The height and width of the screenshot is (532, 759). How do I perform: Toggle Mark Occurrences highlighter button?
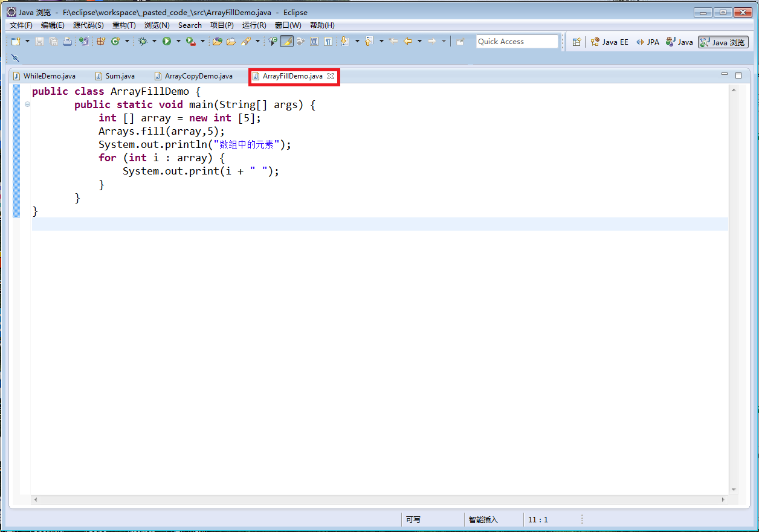(x=286, y=41)
